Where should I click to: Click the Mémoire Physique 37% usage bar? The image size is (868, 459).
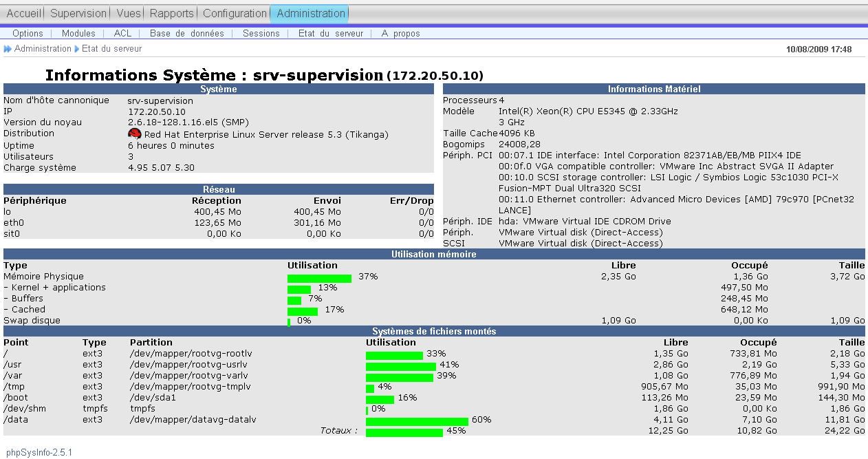[319, 278]
